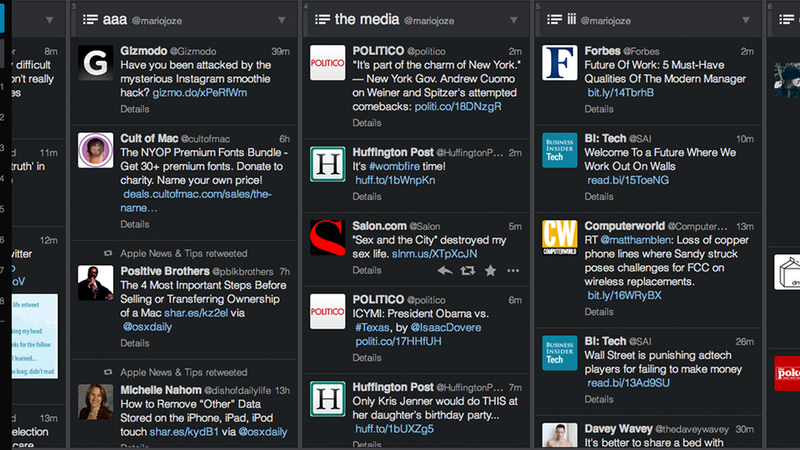Screen dimensions: 800x450
Task: Open politi.co/18DNzgR link
Action: click(458, 107)
